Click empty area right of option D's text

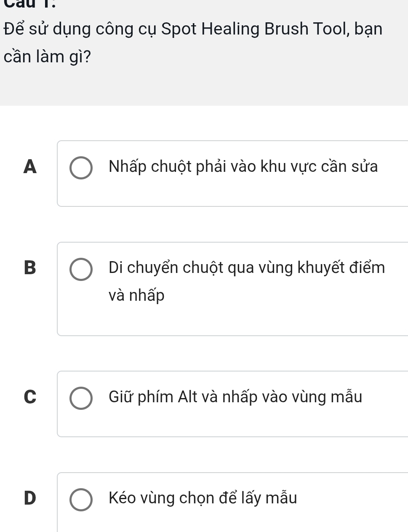[354, 499]
